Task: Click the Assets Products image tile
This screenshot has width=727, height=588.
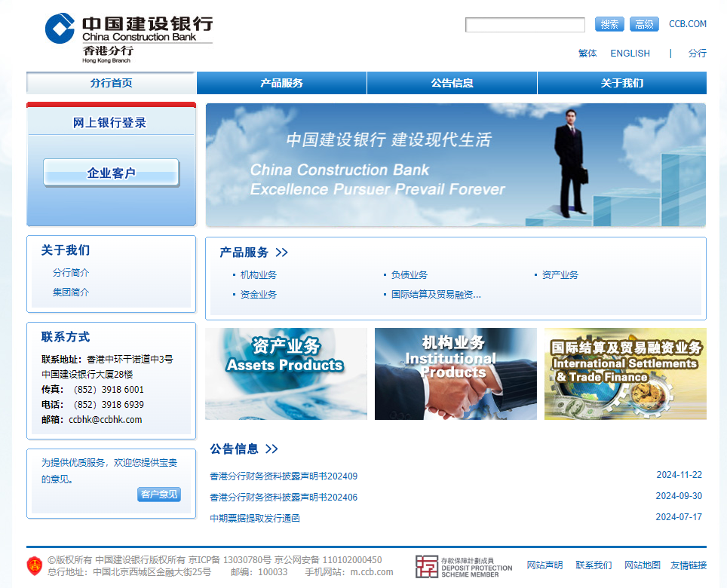Action: click(286, 374)
